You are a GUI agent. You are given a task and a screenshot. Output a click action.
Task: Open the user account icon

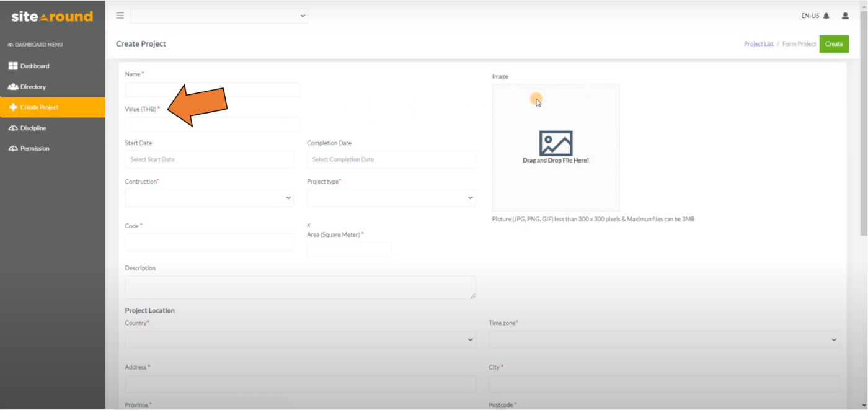click(845, 16)
